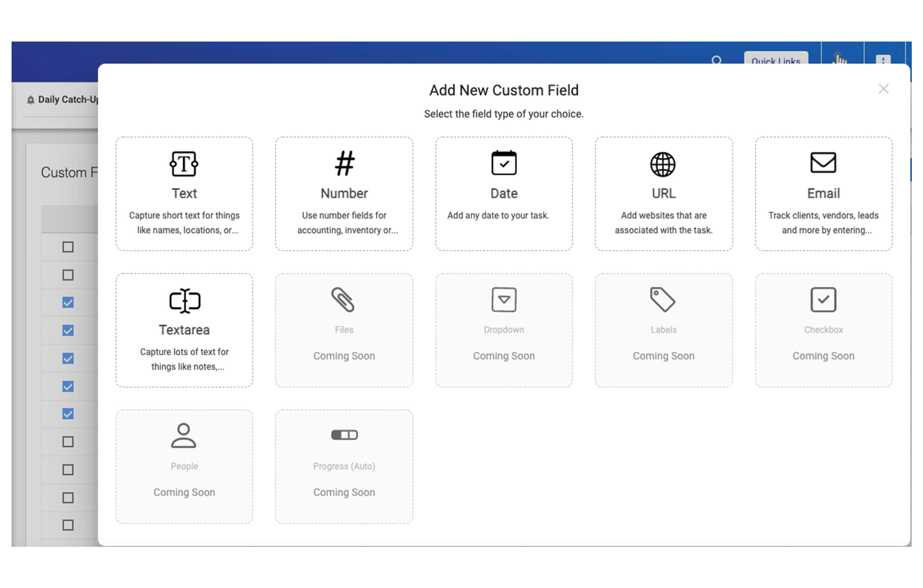This screenshot has width=923, height=588.
Task: Open search from the top bar
Action: [x=716, y=61]
